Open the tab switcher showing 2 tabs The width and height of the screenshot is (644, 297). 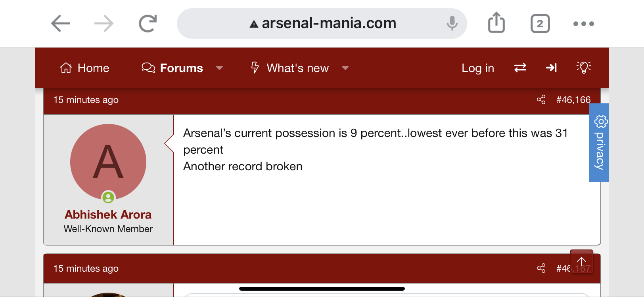pyautogui.click(x=540, y=24)
